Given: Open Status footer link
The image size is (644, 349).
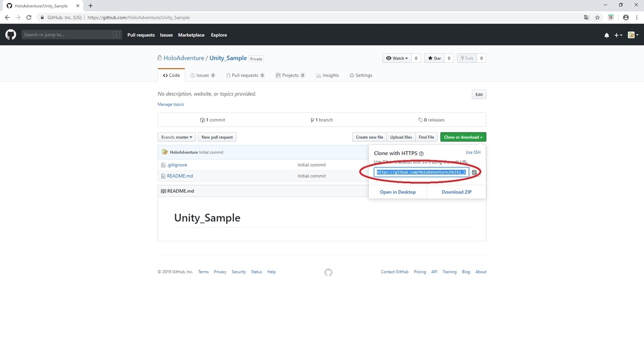Looking at the screenshot, I should coord(257,272).
